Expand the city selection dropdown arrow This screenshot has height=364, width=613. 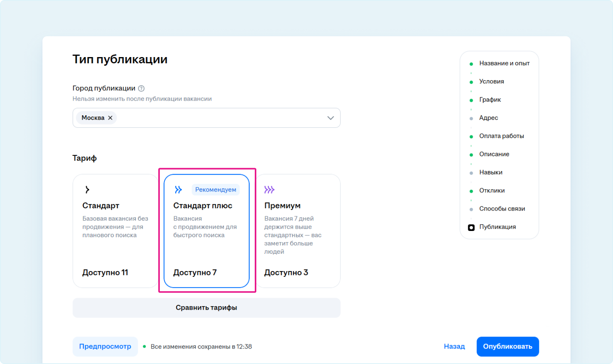coord(330,118)
